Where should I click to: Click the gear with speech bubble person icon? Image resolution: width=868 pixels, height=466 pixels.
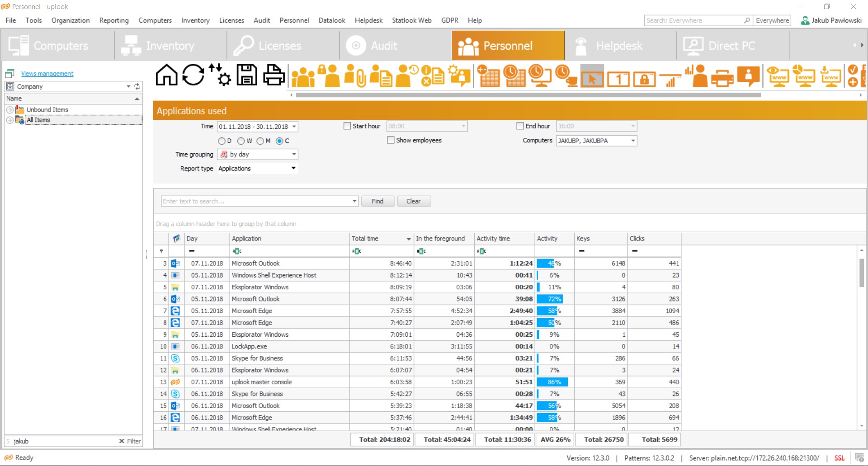tap(459, 75)
